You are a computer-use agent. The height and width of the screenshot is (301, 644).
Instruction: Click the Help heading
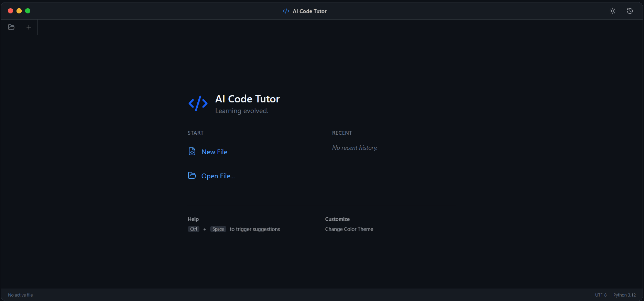(x=193, y=219)
